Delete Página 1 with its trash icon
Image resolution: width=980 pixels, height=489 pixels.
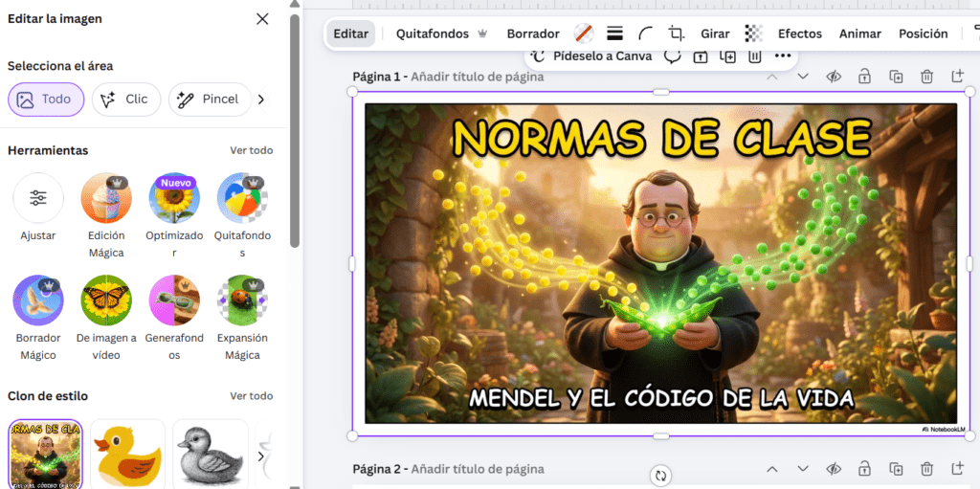tap(926, 77)
